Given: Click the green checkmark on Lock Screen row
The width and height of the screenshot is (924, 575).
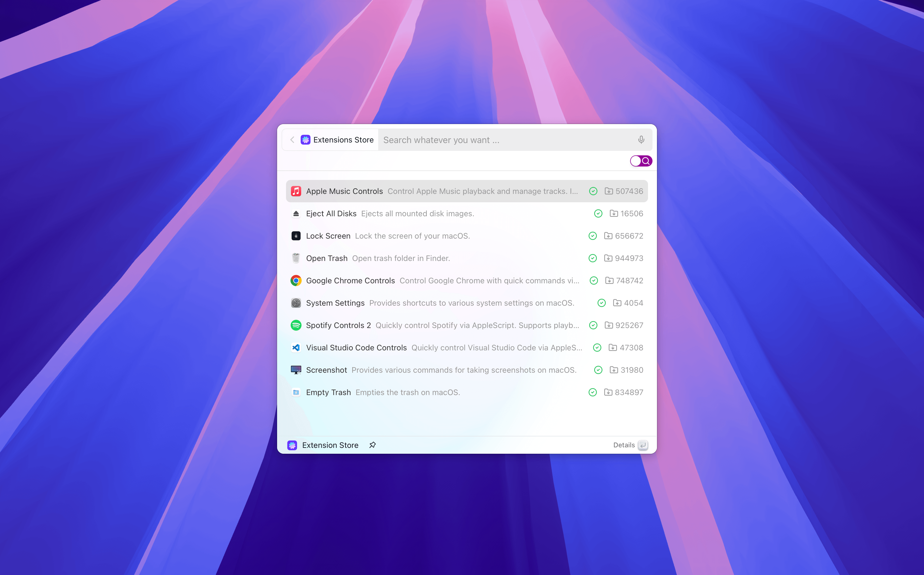Looking at the screenshot, I should point(592,236).
